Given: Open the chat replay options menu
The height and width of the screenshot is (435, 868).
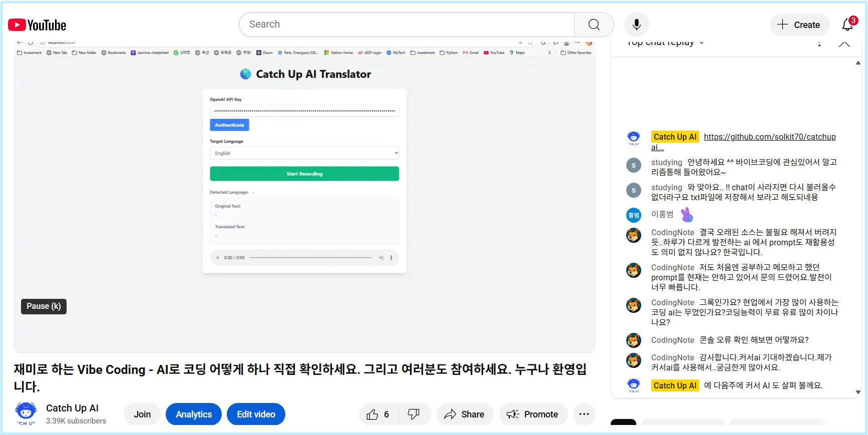Looking at the screenshot, I should click(819, 44).
